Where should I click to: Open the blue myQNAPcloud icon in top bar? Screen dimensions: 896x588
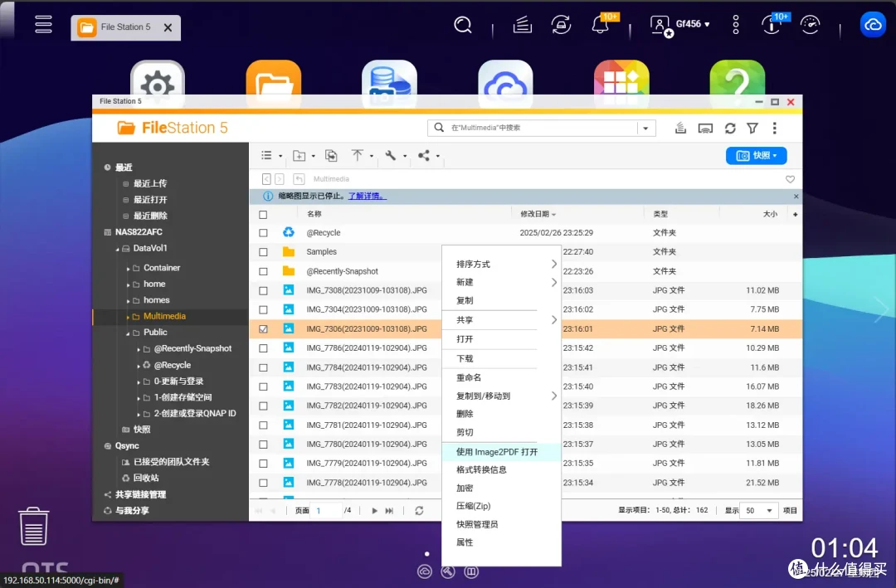(x=873, y=25)
